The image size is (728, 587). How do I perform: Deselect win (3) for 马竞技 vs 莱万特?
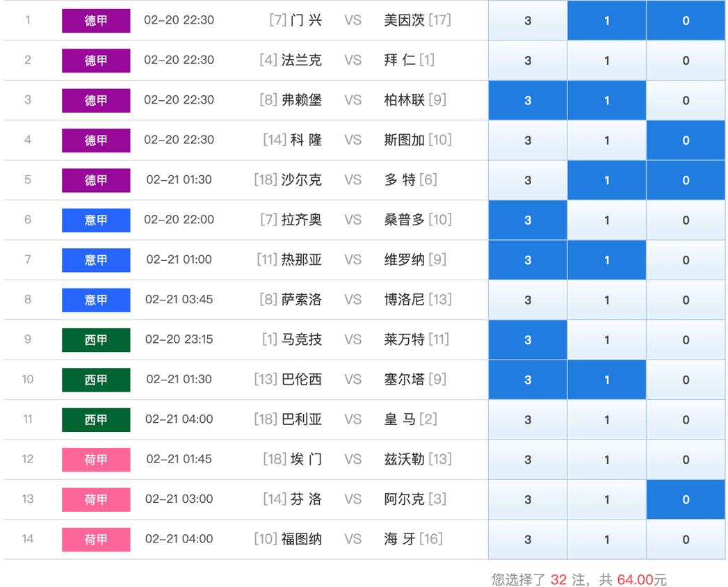pyautogui.click(x=528, y=340)
